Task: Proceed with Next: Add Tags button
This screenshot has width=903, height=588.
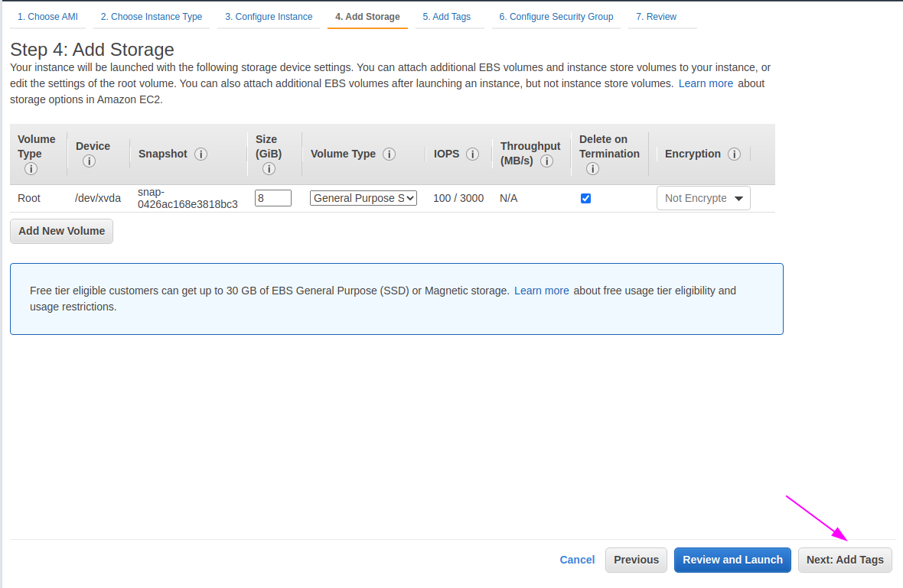Action: pos(845,560)
